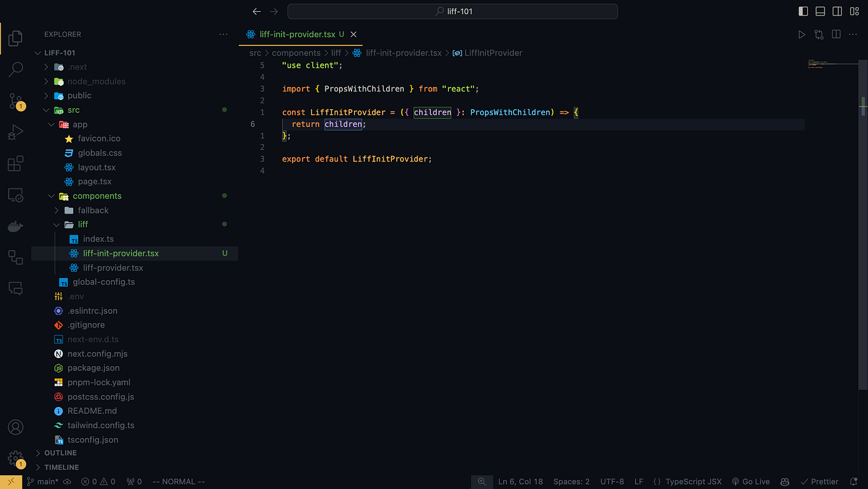Open liff-provider.tsx in the file tree

(135, 268)
